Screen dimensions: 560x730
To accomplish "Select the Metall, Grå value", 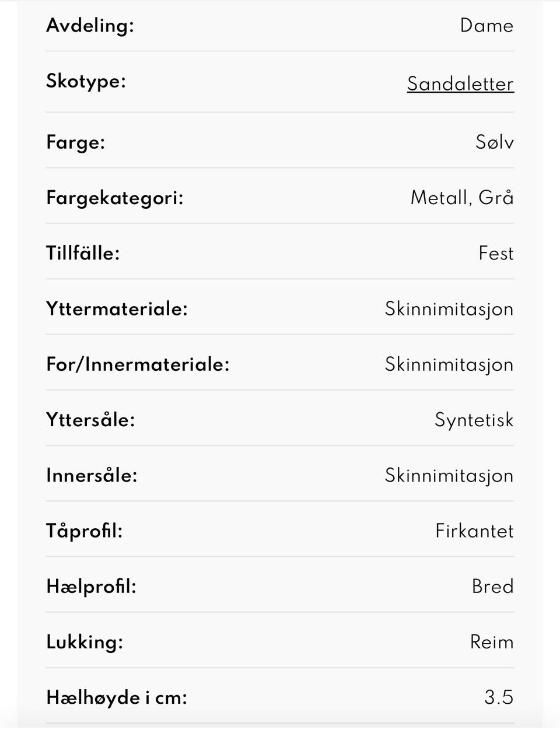I will (x=462, y=198).
